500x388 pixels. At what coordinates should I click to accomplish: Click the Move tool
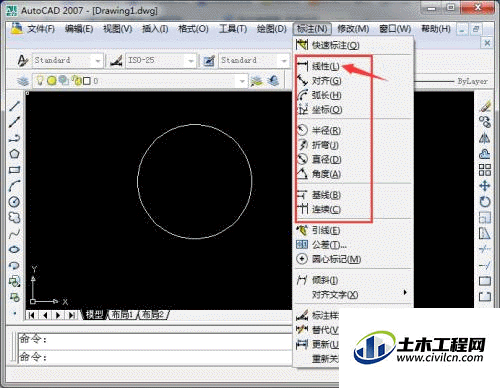[485, 186]
